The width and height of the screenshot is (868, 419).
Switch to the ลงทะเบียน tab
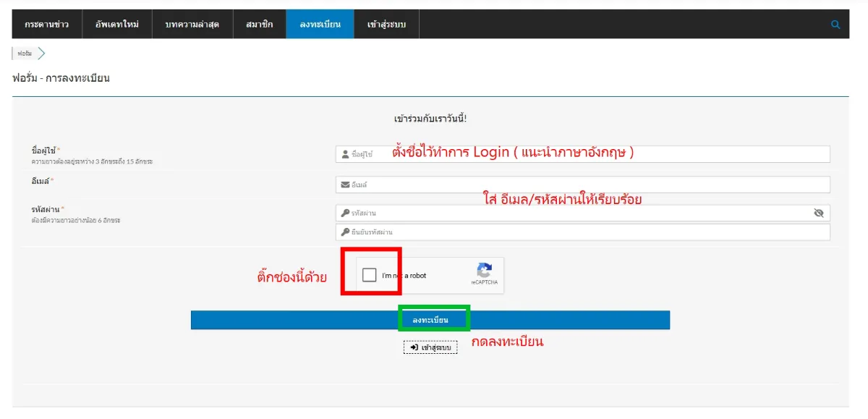[320, 25]
